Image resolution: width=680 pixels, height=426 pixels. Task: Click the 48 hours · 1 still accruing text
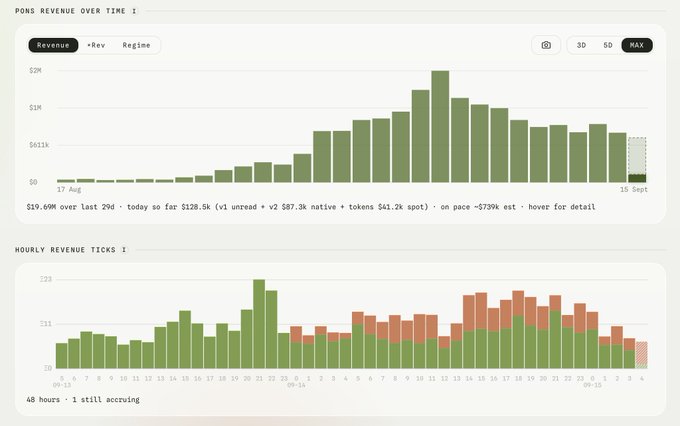pos(83,400)
